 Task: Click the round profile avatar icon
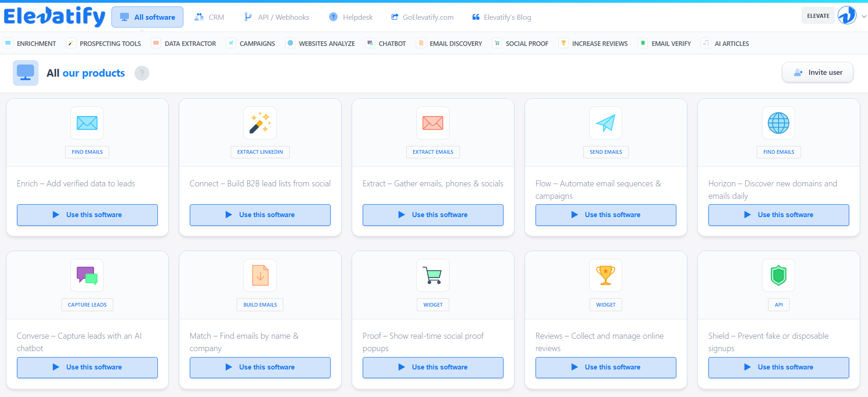click(847, 16)
